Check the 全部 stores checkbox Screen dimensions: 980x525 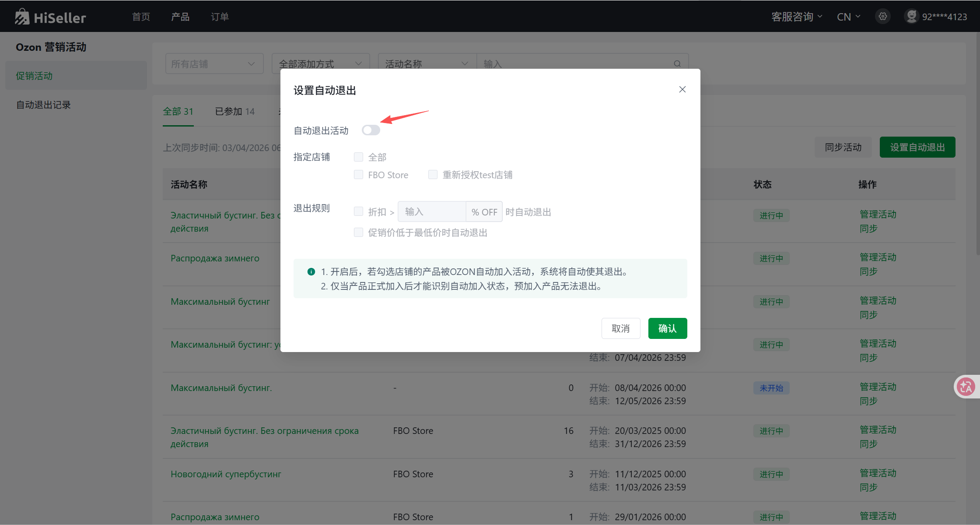[x=358, y=157]
